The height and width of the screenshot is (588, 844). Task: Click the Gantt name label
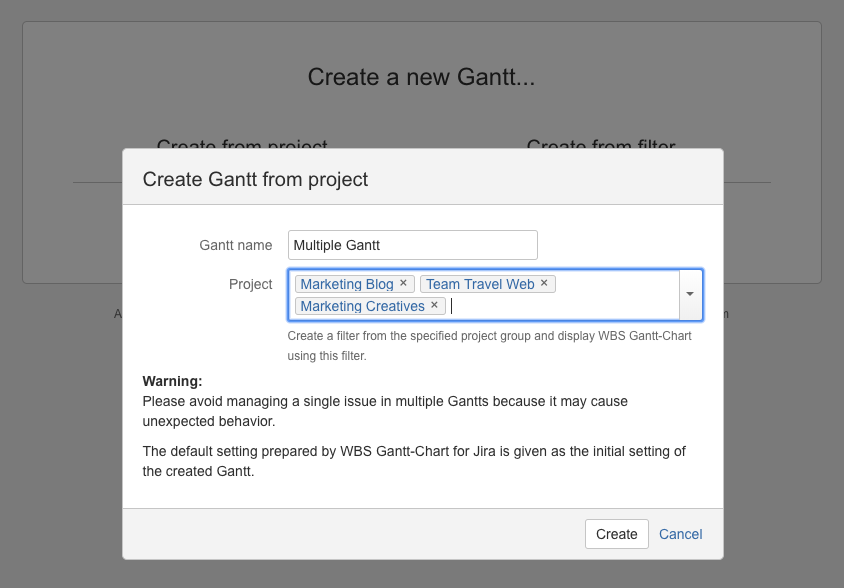235,244
